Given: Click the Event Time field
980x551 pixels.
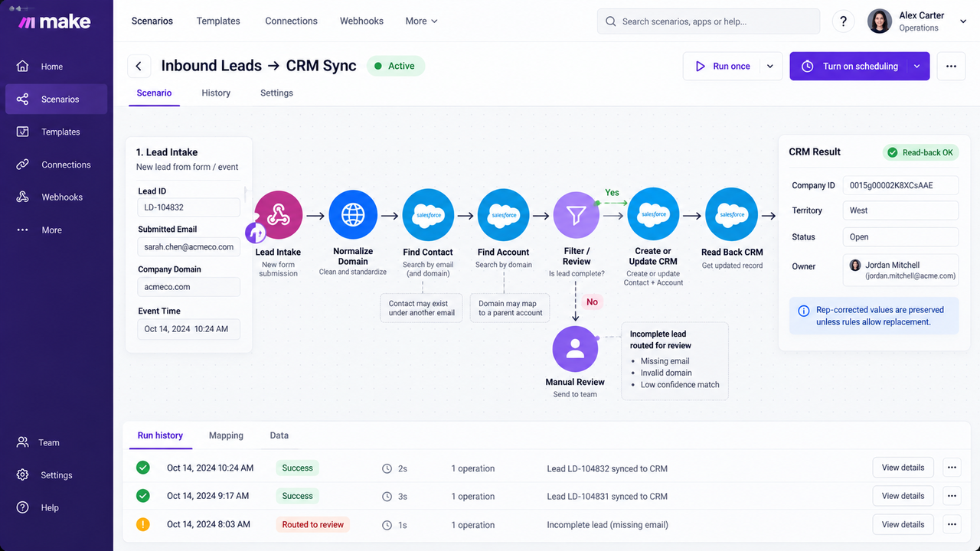Looking at the screenshot, I should 189,329.
